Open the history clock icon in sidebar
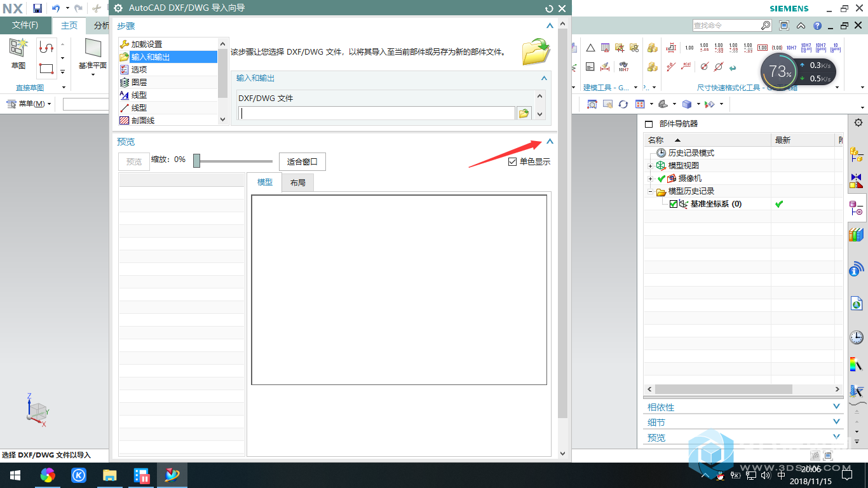Image resolution: width=868 pixels, height=488 pixels. pyautogui.click(x=857, y=337)
